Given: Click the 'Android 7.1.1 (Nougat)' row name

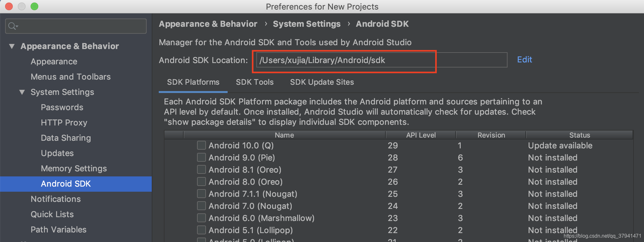Looking at the screenshot, I should click(253, 194).
